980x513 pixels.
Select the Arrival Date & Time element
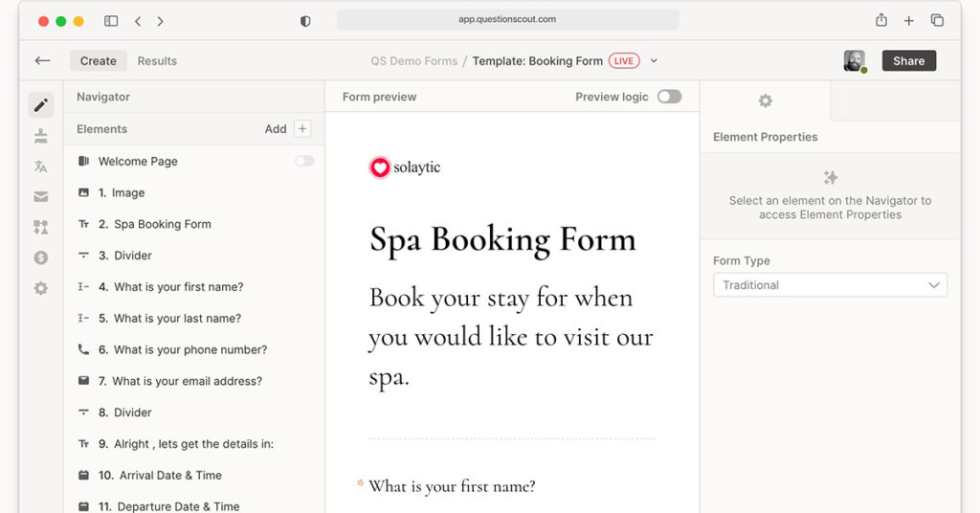pos(168,475)
